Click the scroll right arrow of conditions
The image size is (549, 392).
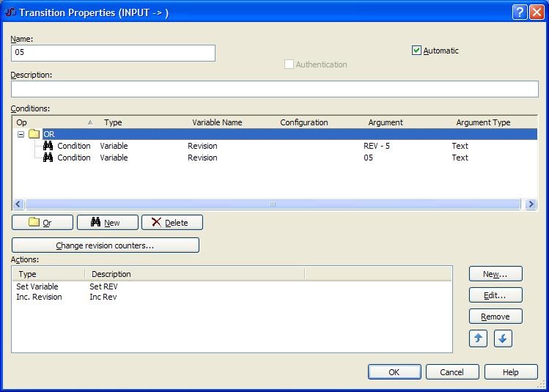click(531, 204)
